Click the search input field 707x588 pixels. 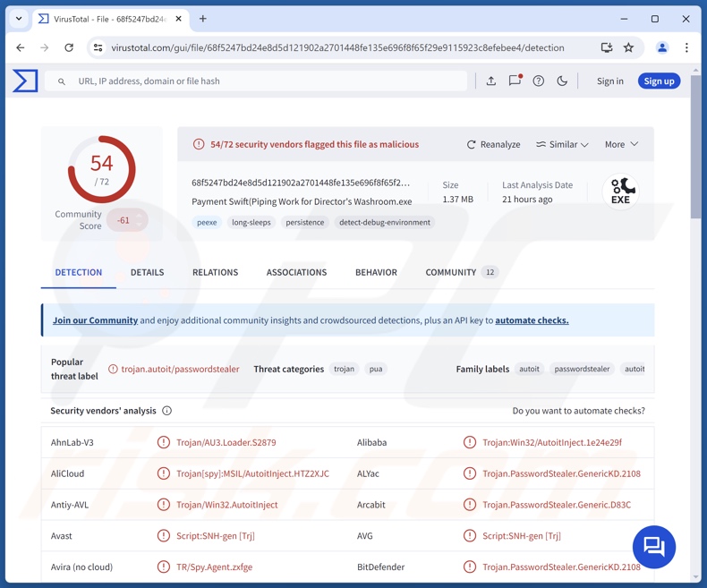pyautogui.click(x=256, y=81)
